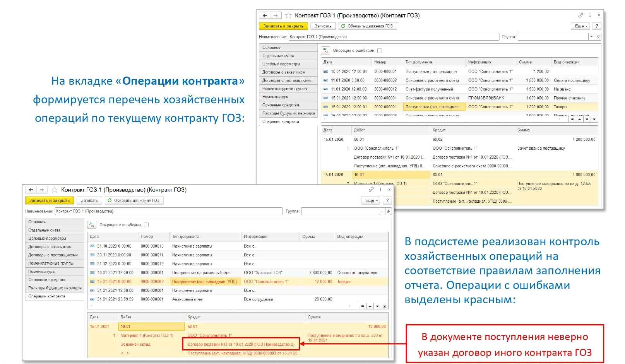Open Группа dropdown arrow in upper window
The height and width of the screenshot is (364, 625).
pos(591,37)
